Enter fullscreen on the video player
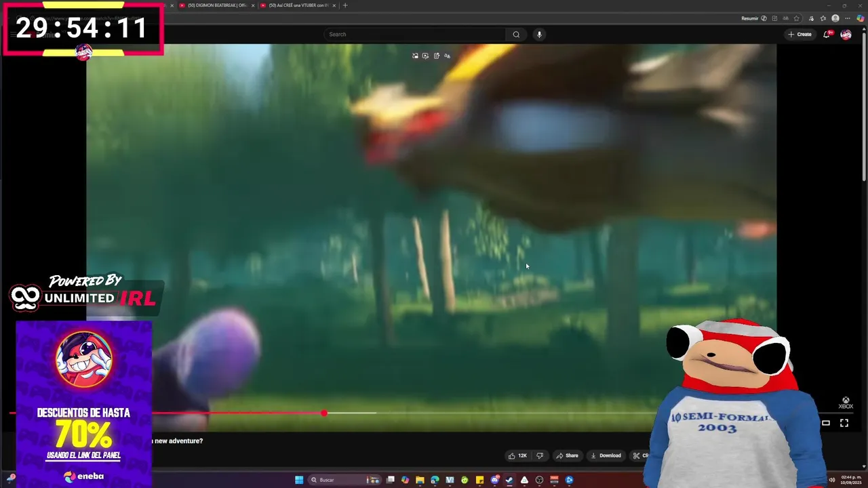The height and width of the screenshot is (488, 868). (844, 423)
